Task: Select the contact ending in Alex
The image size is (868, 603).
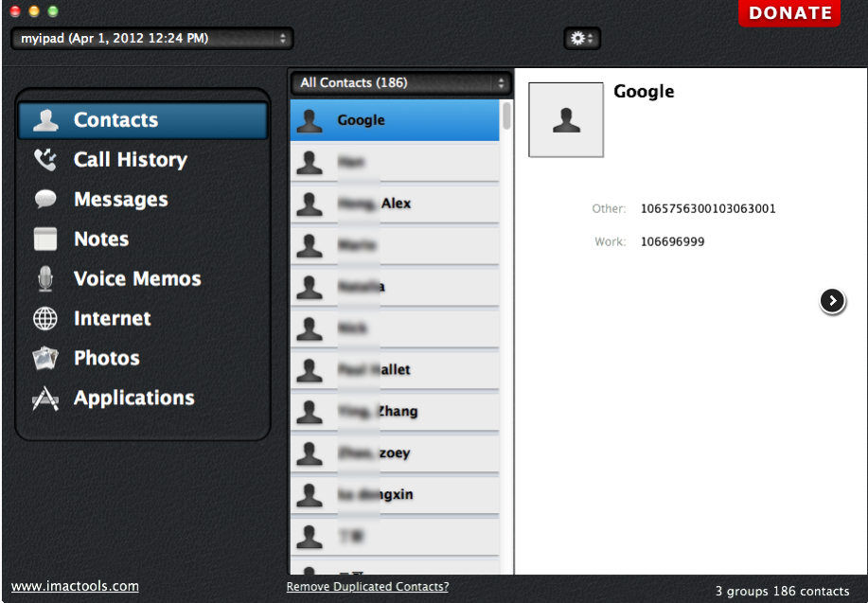Action: (x=395, y=204)
